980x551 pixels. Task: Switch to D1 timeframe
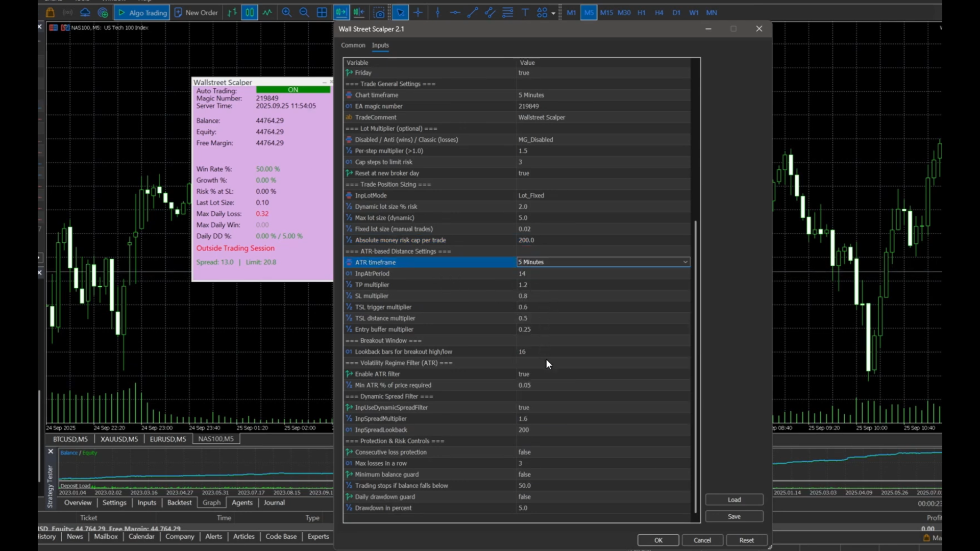click(x=676, y=13)
